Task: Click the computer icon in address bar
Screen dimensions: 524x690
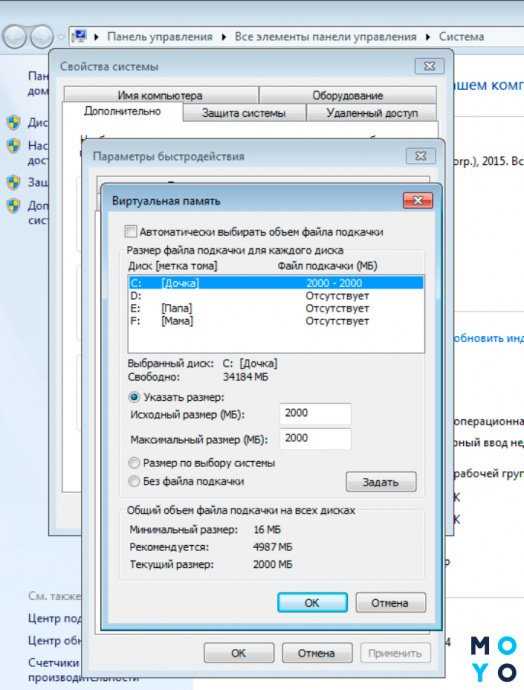Action: click(79, 36)
